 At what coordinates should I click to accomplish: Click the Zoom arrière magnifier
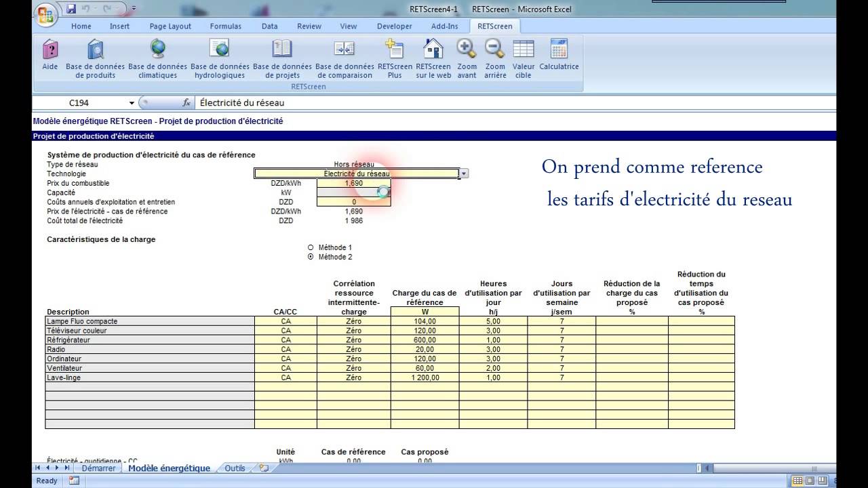click(x=495, y=58)
